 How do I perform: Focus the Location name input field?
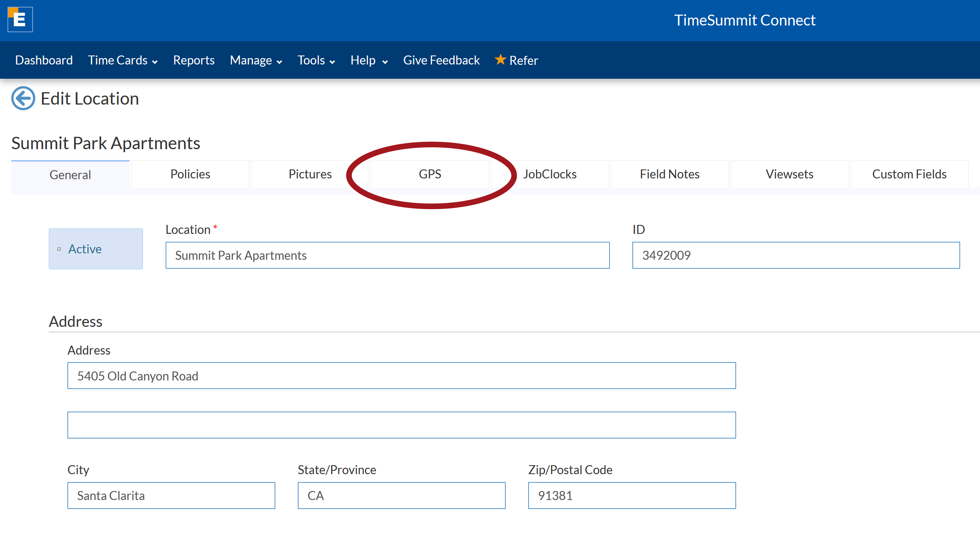click(x=387, y=255)
